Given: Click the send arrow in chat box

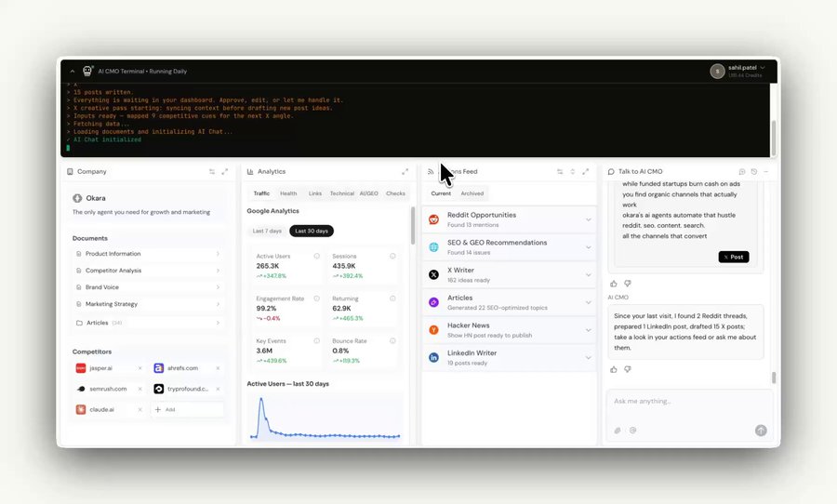Looking at the screenshot, I should coord(761,431).
